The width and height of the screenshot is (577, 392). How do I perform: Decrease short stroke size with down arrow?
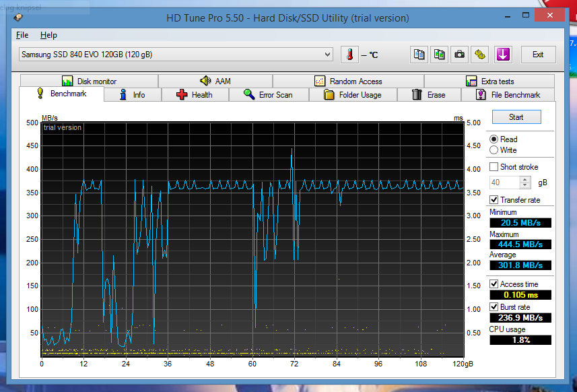pos(525,185)
